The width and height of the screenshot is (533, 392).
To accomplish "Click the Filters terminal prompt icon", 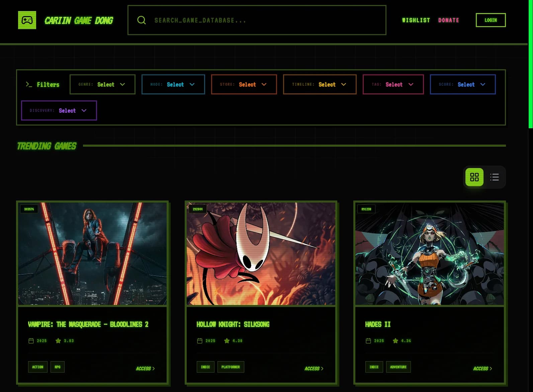I will tap(29, 84).
